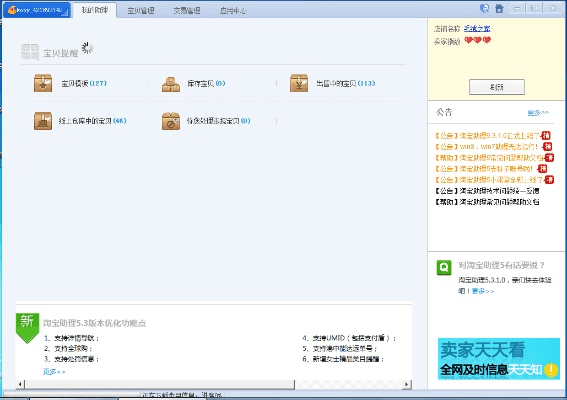Open announcement 淘宝助理5支持子账号啦
This screenshot has width=567, height=400.
coord(484,169)
